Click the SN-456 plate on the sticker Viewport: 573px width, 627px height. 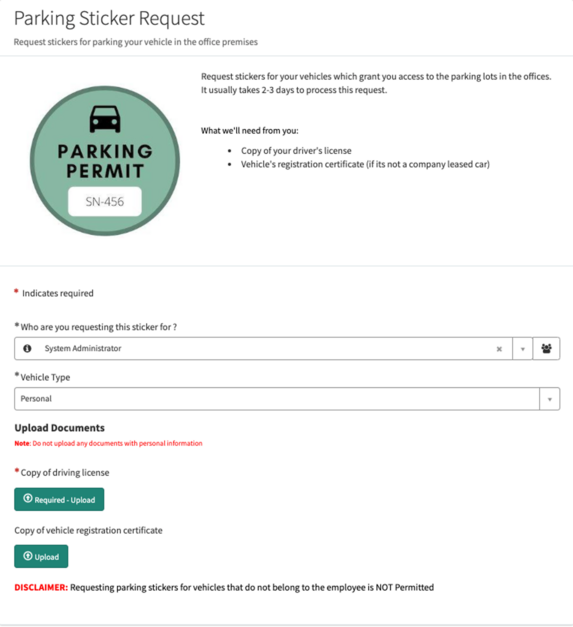[105, 201]
